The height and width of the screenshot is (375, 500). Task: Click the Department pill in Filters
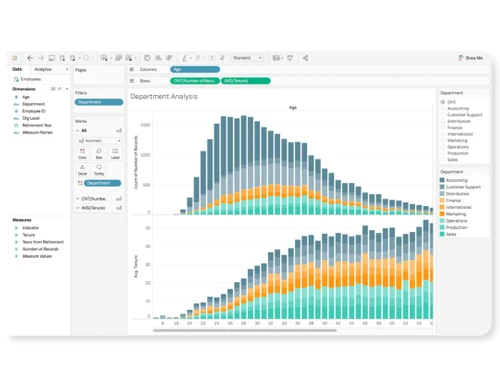click(x=99, y=102)
